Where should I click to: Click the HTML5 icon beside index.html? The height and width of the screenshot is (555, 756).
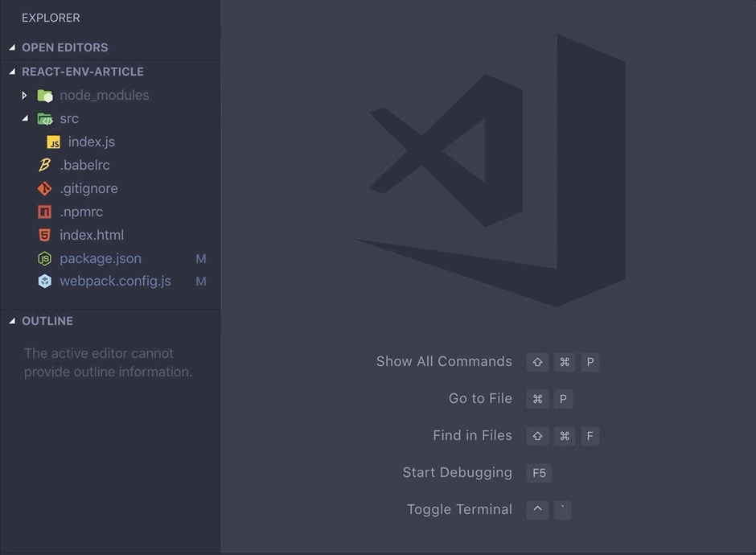point(44,235)
